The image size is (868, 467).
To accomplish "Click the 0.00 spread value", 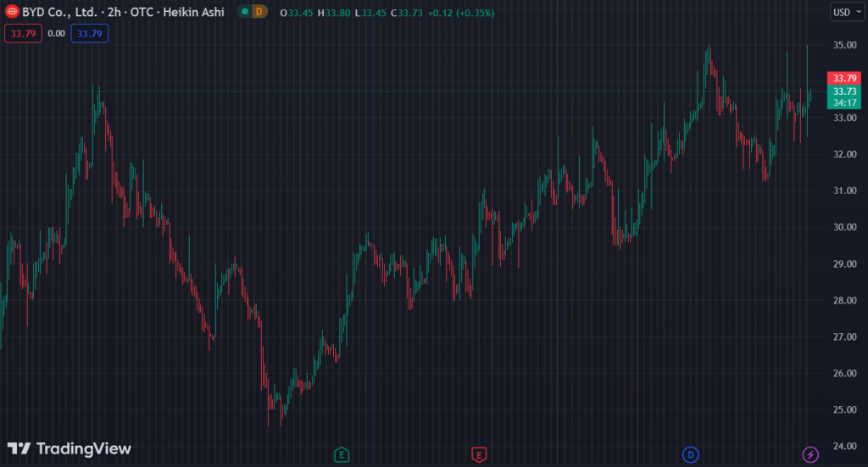I will [57, 33].
